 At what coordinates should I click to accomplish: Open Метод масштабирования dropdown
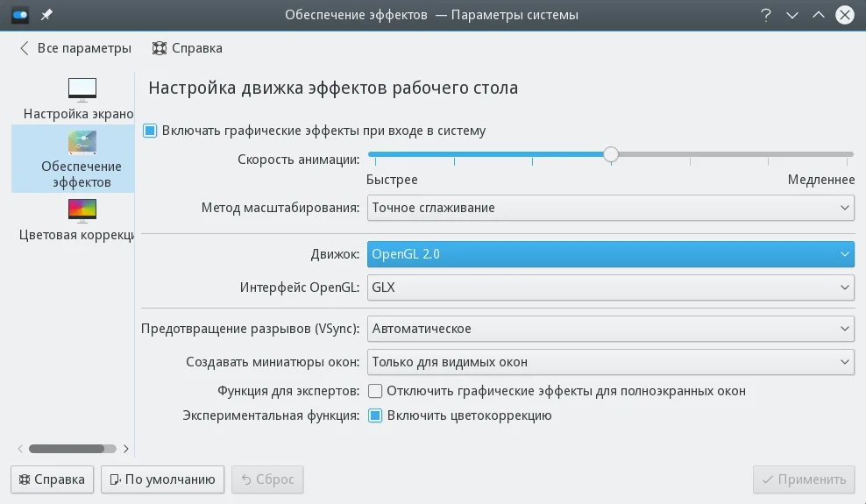(x=611, y=208)
